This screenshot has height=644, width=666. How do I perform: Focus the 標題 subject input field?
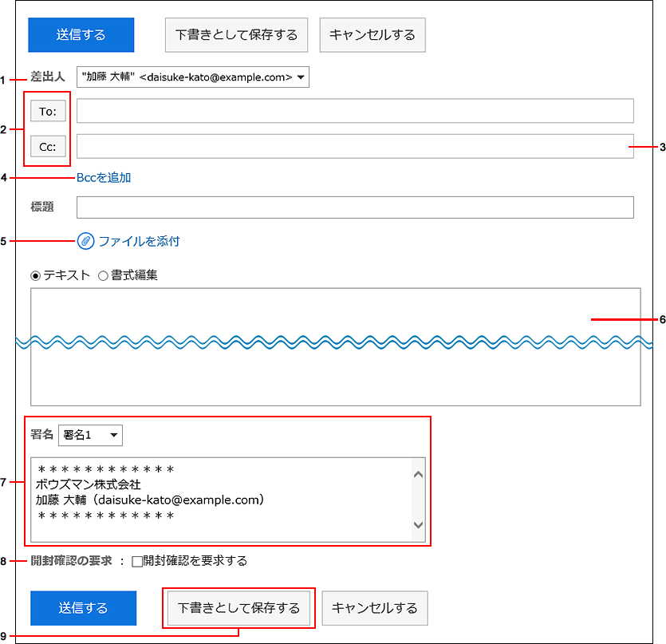355,207
